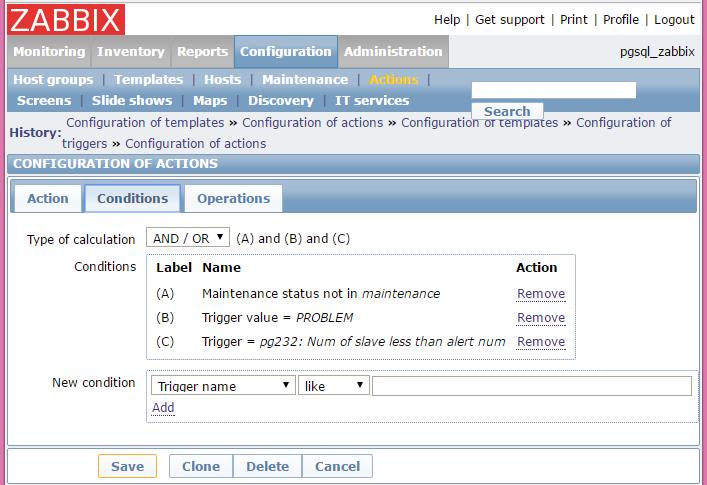This screenshot has width=707, height=485.
Task: Open the Templates submenu link
Action: (x=148, y=80)
